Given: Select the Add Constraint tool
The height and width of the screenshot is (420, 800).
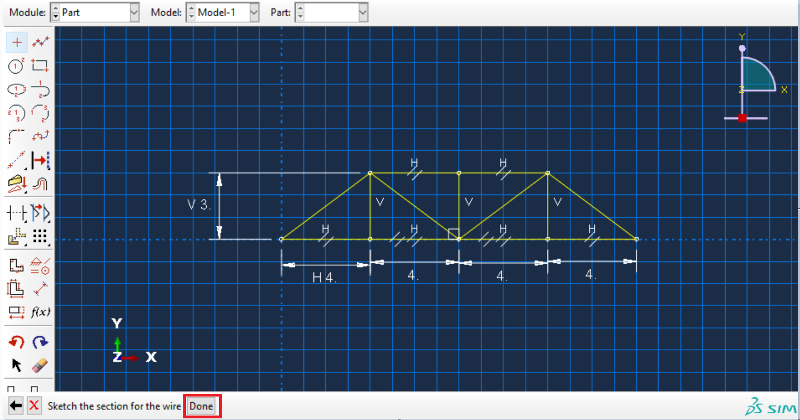Looking at the screenshot, I should pyautogui.click(x=40, y=265).
